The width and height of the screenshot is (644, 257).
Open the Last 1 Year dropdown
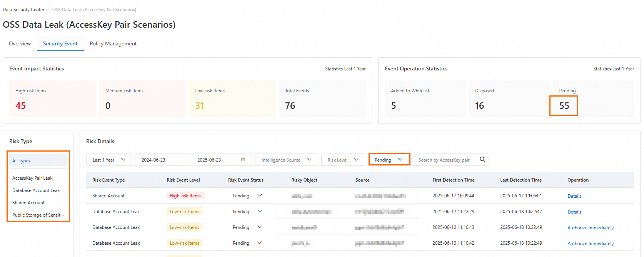[109, 160]
